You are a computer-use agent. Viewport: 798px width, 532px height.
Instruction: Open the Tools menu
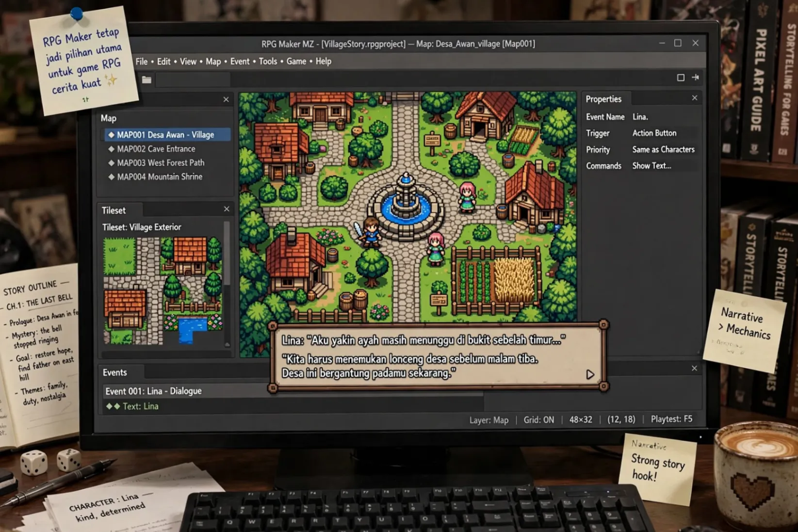pyautogui.click(x=268, y=62)
